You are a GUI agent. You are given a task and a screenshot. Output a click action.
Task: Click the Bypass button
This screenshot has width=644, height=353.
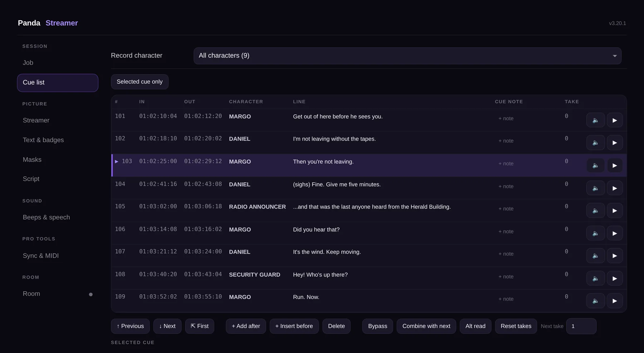pos(377,326)
